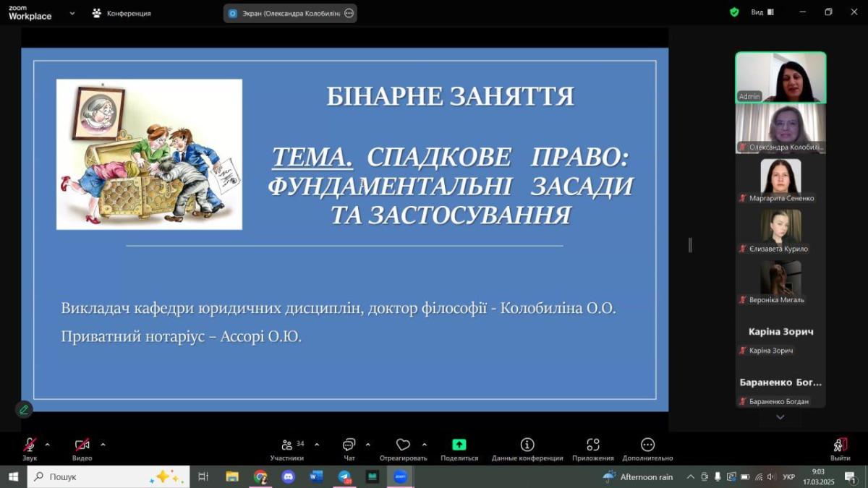Open the Чат chat panel
Screen dimensions: 868x488
pyautogui.click(x=349, y=448)
